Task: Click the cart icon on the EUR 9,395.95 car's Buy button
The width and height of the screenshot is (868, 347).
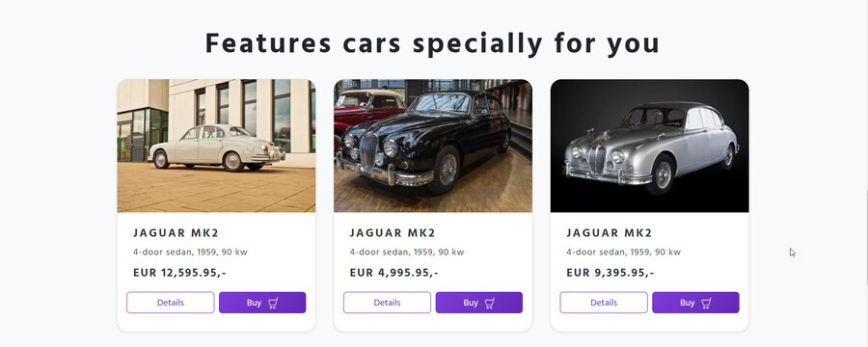Action: pyautogui.click(x=706, y=303)
